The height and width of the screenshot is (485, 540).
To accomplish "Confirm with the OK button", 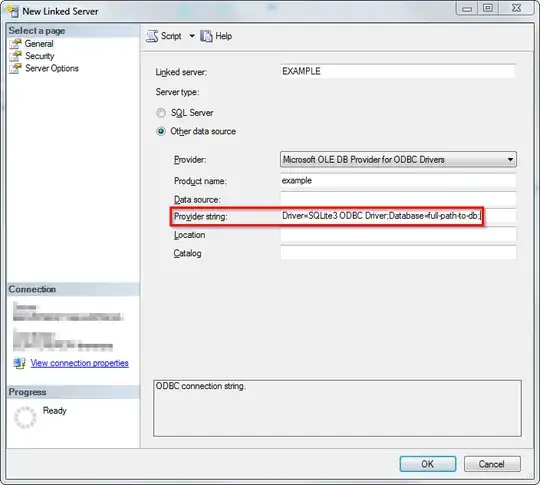I will point(428,464).
